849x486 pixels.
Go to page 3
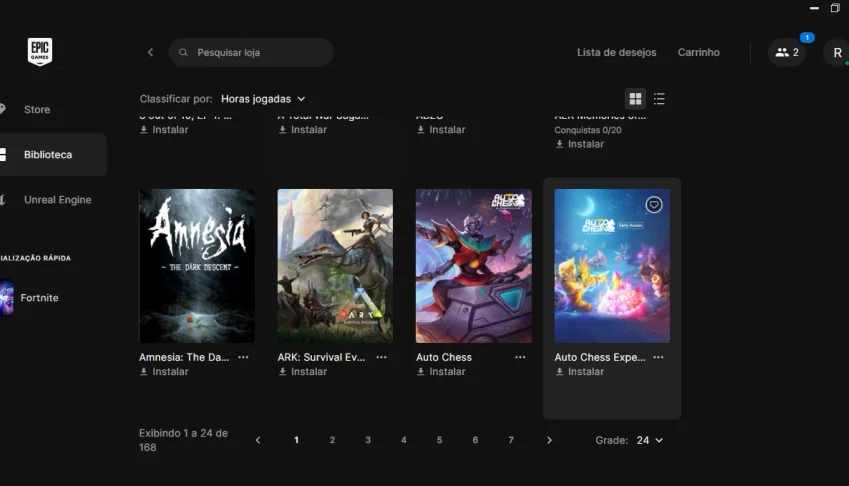pyautogui.click(x=368, y=440)
